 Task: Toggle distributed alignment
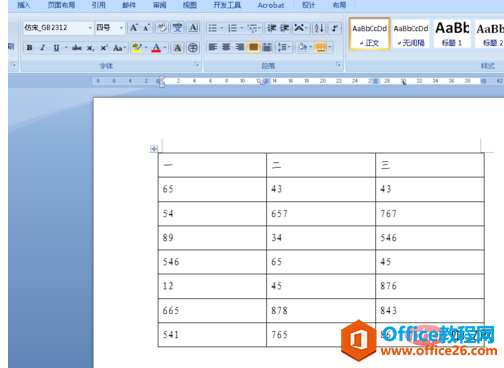pos(267,47)
